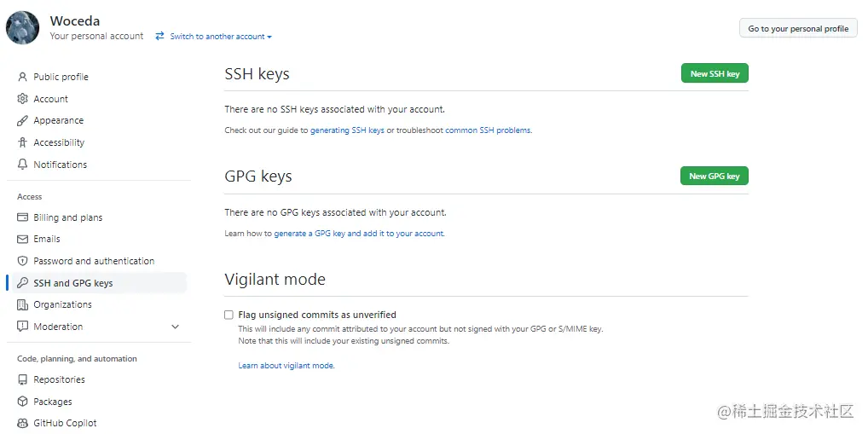Expand the Moderation section chevron

click(176, 327)
